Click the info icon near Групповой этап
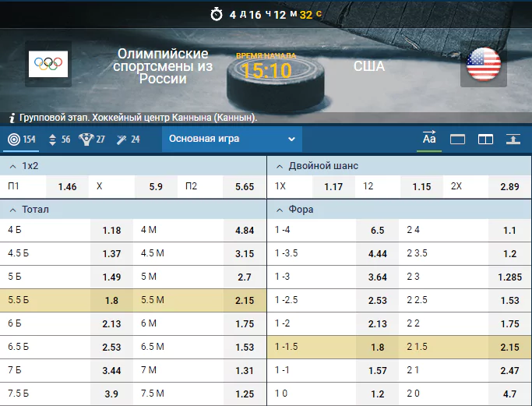This screenshot has width=532, height=406. pos(12,118)
